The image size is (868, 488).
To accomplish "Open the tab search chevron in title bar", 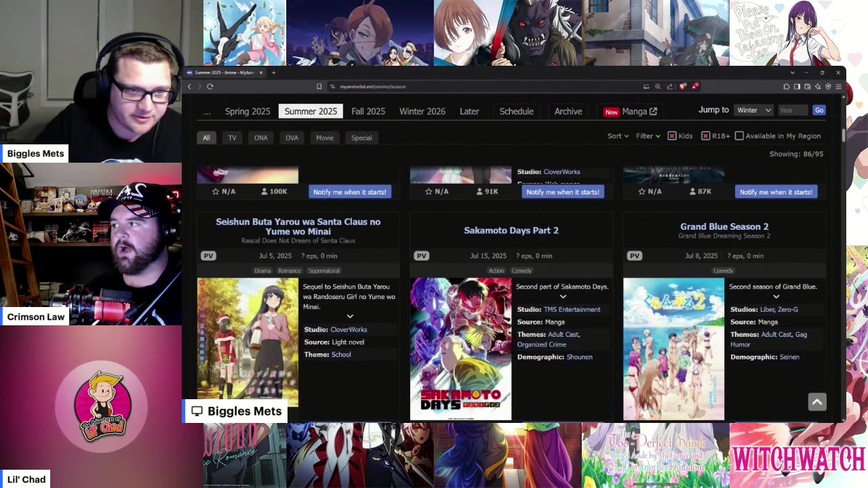I will 792,73.
